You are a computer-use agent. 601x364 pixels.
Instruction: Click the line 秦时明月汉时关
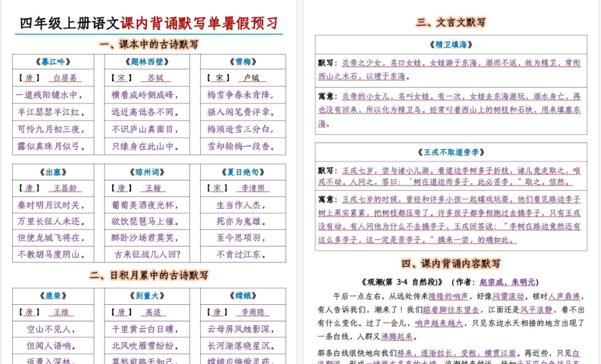click(x=51, y=205)
